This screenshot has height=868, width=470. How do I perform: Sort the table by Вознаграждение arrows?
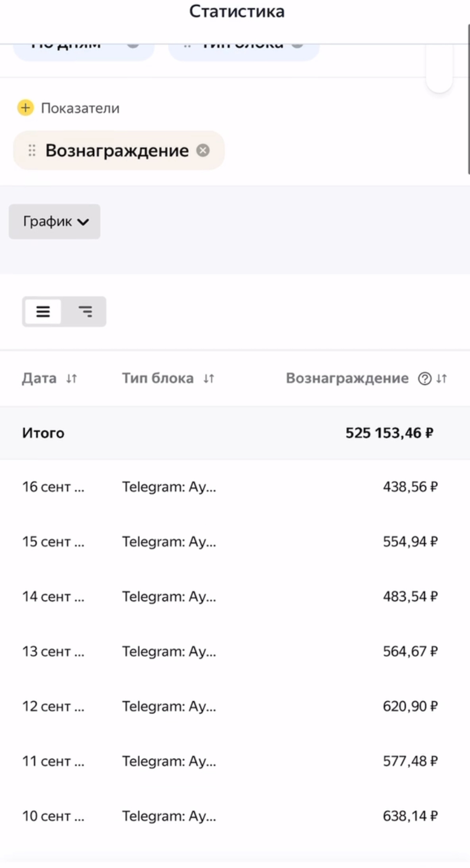[442, 379]
